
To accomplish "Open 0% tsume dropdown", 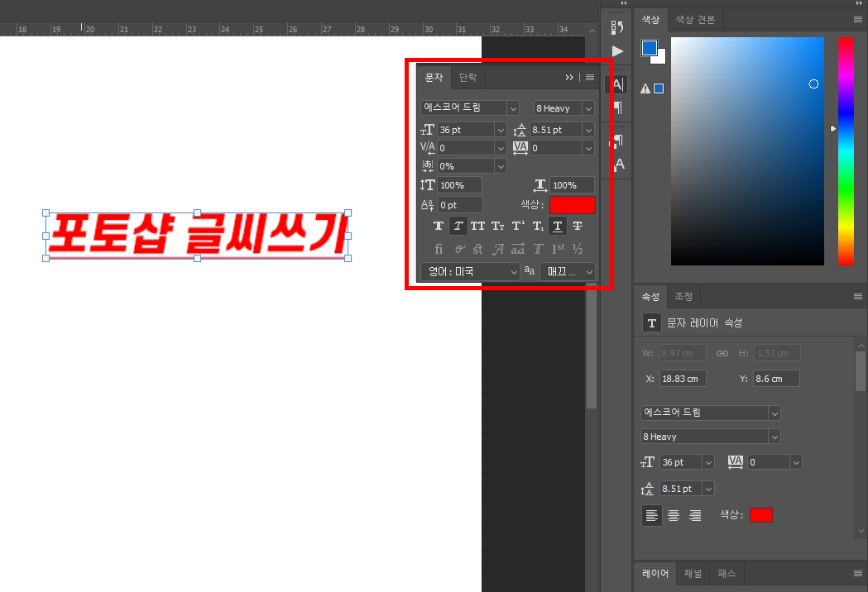I will 501,166.
